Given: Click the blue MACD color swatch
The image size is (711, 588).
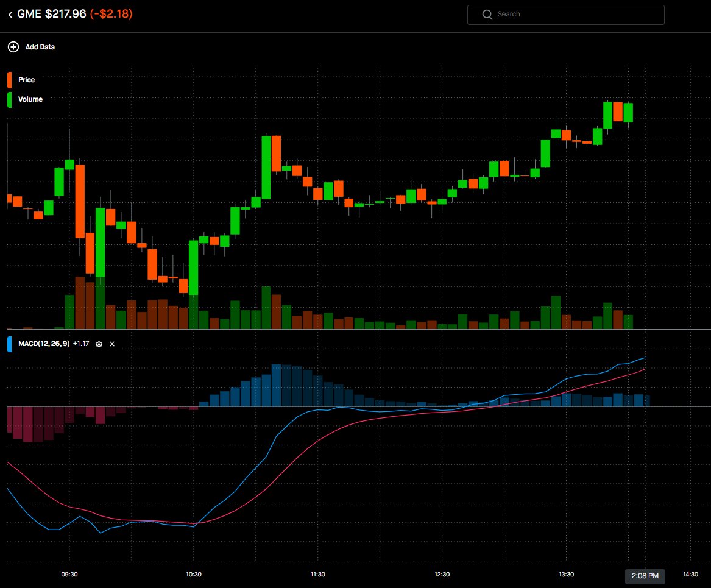Looking at the screenshot, I should point(10,344).
